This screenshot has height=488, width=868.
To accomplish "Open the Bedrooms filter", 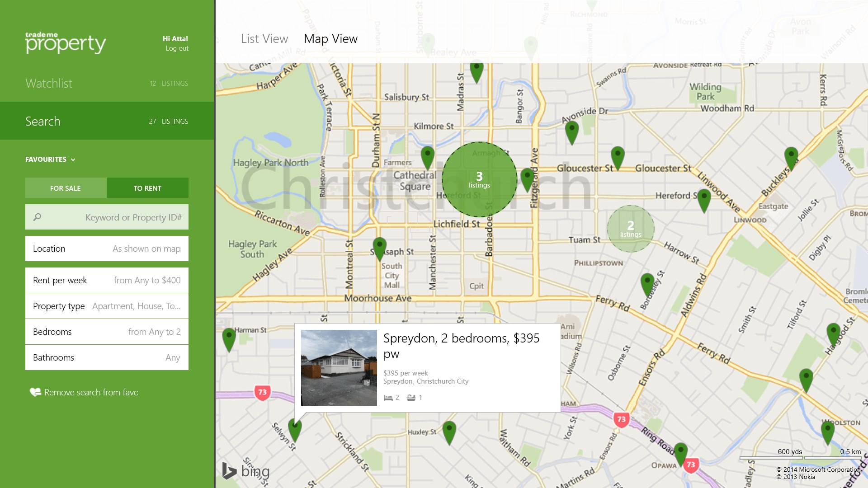I will pyautogui.click(x=107, y=332).
